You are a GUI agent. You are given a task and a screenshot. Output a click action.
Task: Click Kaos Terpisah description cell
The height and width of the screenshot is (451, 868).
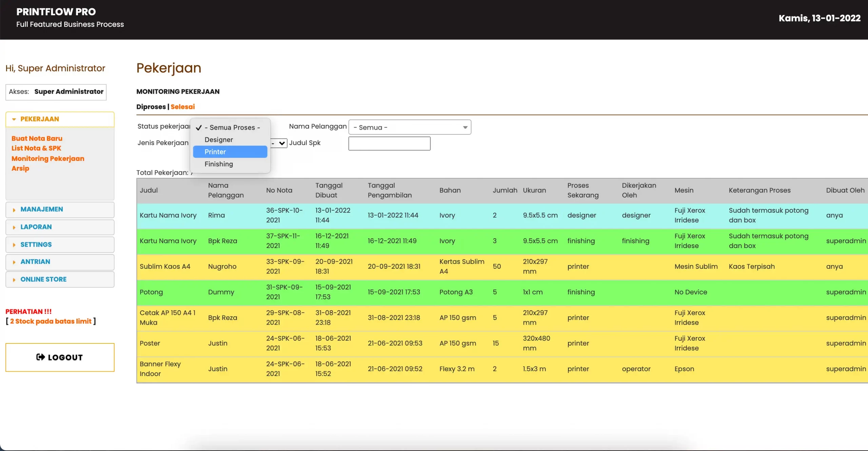(x=752, y=266)
